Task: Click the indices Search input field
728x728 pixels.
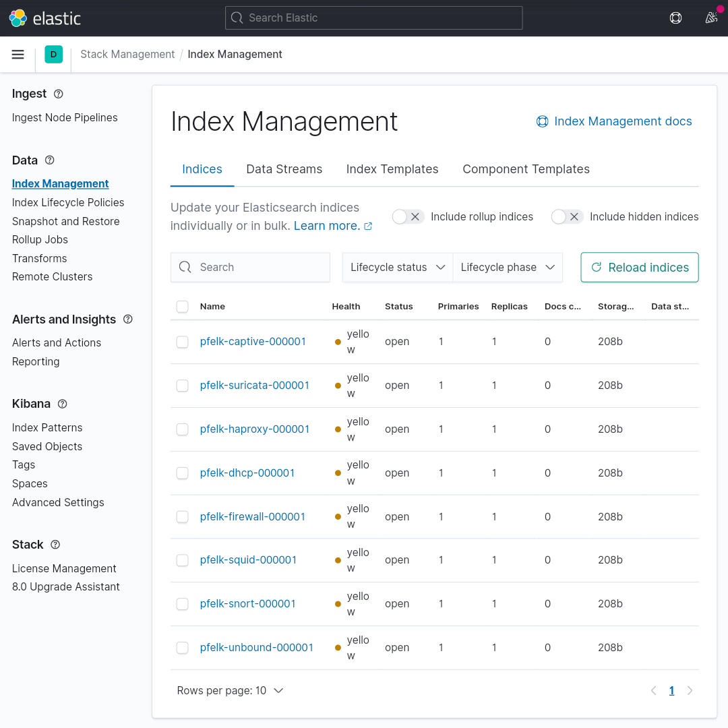Action: (250, 268)
